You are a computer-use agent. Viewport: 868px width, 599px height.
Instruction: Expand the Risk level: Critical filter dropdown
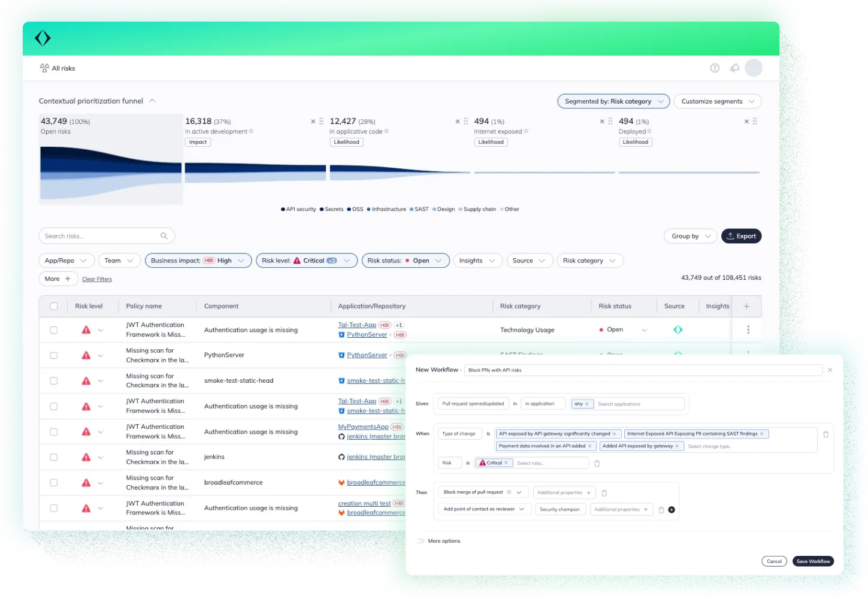(347, 260)
